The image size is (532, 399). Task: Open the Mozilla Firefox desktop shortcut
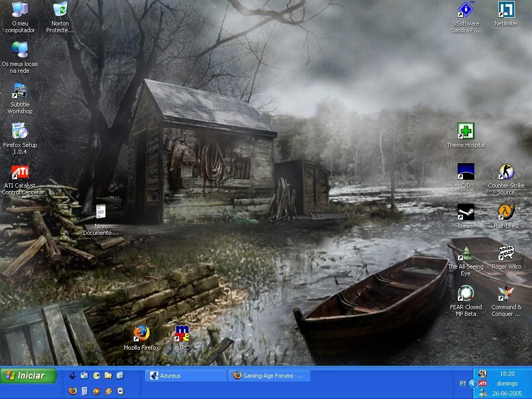point(141,334)
